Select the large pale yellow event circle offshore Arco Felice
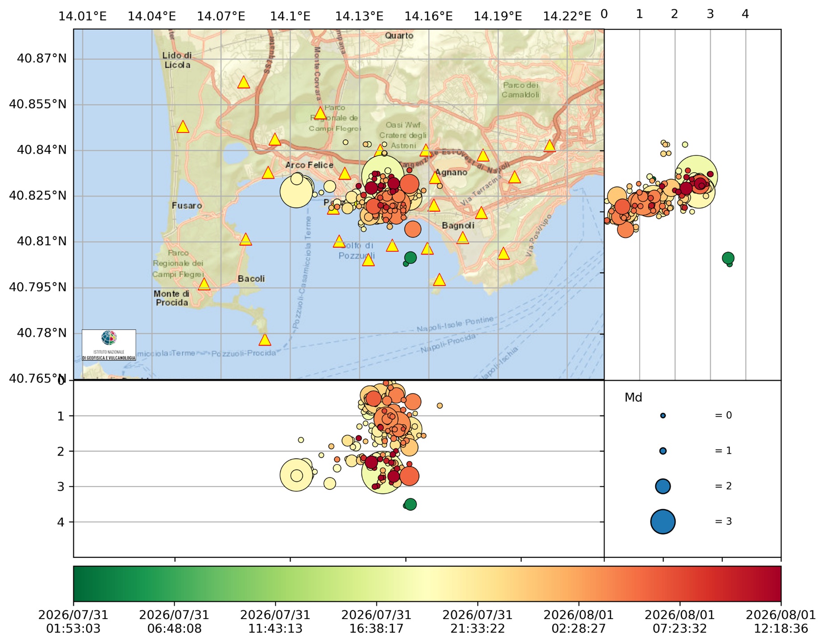 [x=296, y=192]
